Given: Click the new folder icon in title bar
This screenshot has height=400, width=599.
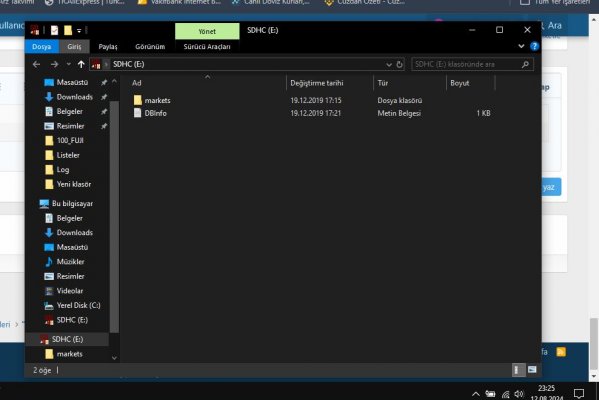Looking at the screenshot, I should [x=68, y=30].
